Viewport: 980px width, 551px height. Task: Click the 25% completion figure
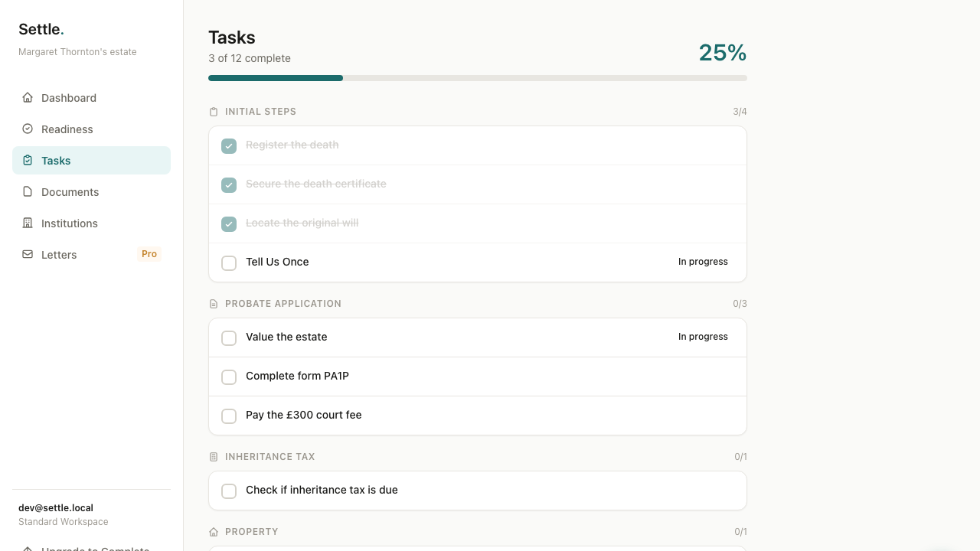click(x=722, y=52)
